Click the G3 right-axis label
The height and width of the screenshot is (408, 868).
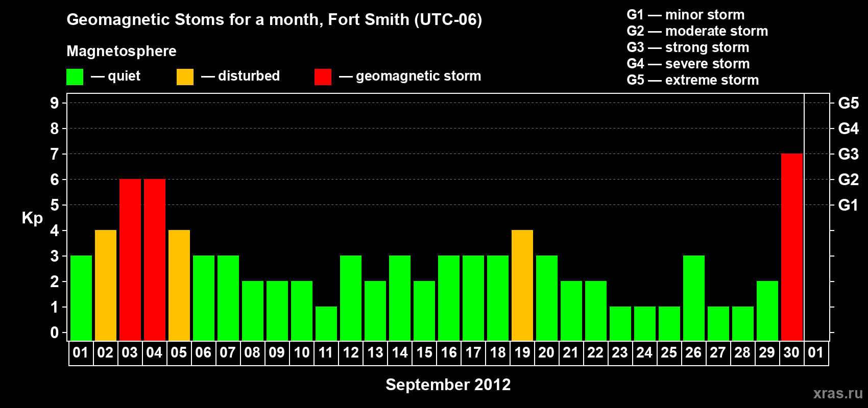(848, 154)
